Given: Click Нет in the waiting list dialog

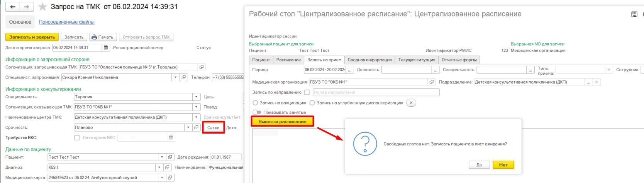Looking at the screenshot, I should [503, 165].
